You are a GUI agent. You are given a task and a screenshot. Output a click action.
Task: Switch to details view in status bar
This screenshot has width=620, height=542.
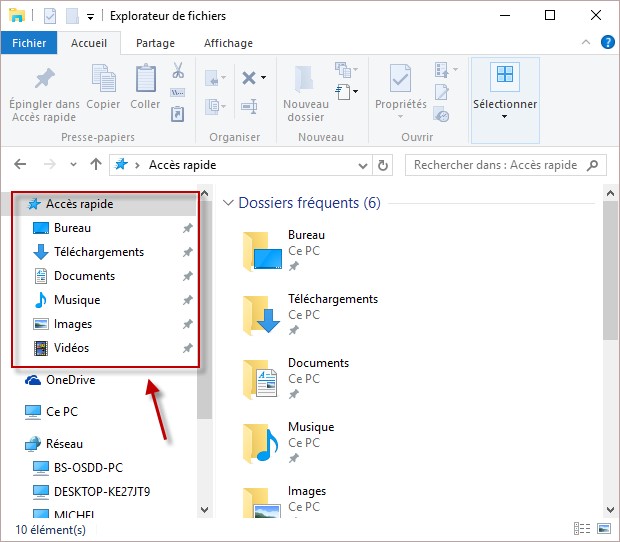pos(582,528)
